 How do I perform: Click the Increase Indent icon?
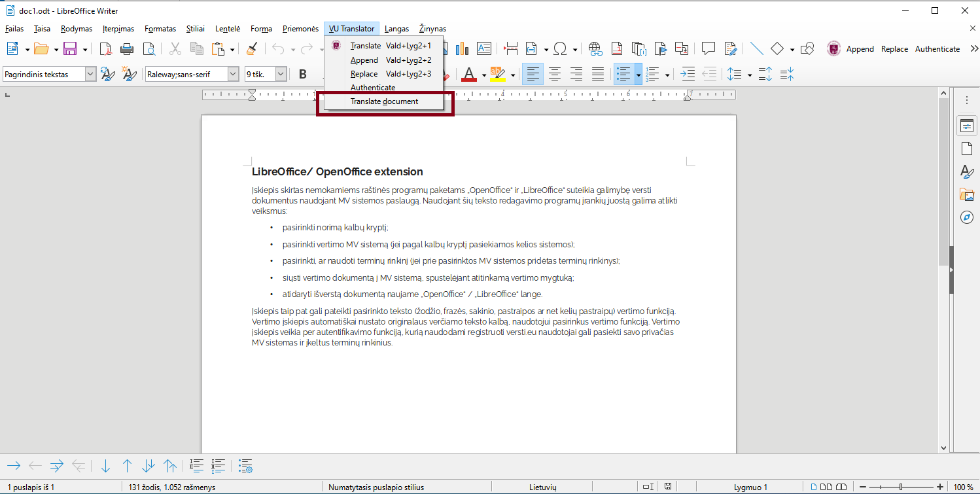tap(688, 74)
